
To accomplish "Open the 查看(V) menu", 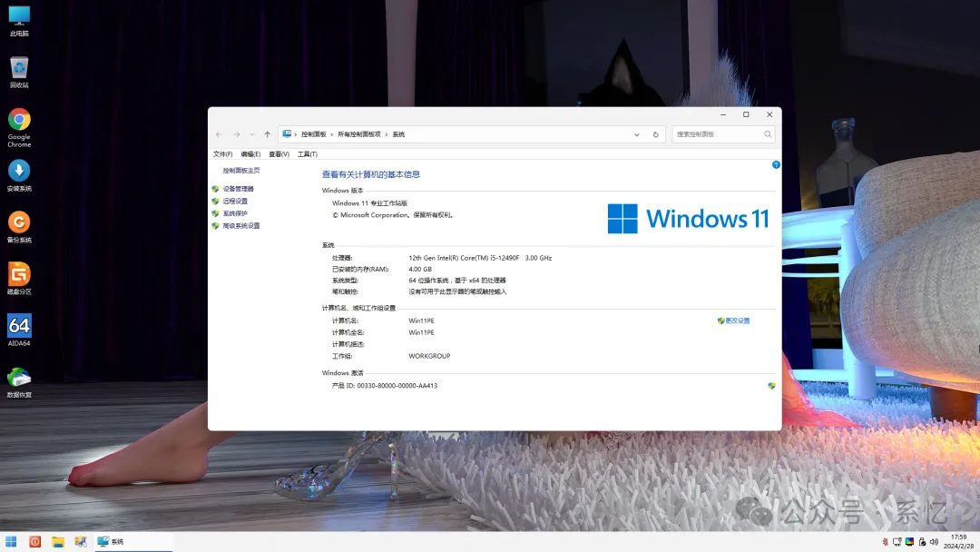I will (x=279, y=154).
